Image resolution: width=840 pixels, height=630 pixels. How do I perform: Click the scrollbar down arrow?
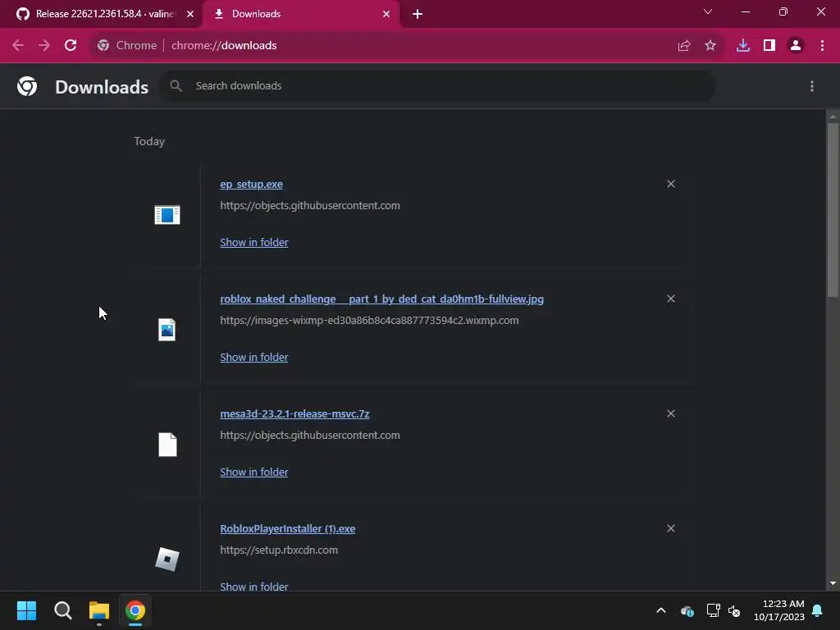[x=833, y=583]
